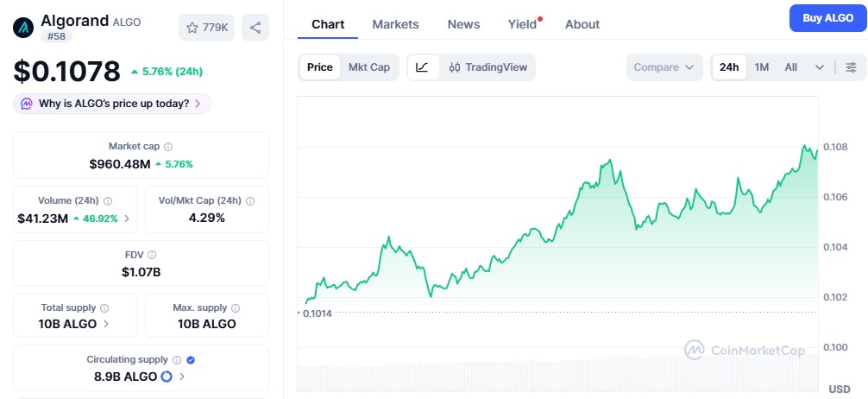Click the $41.23M volume value
The width and height of the screenshot is (868, 399).
(x=42, y=218)
